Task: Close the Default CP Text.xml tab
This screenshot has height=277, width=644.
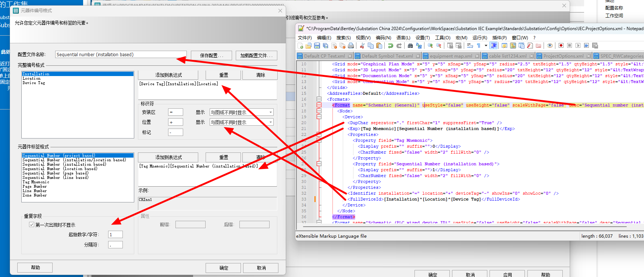Action: tap(350, 56)
